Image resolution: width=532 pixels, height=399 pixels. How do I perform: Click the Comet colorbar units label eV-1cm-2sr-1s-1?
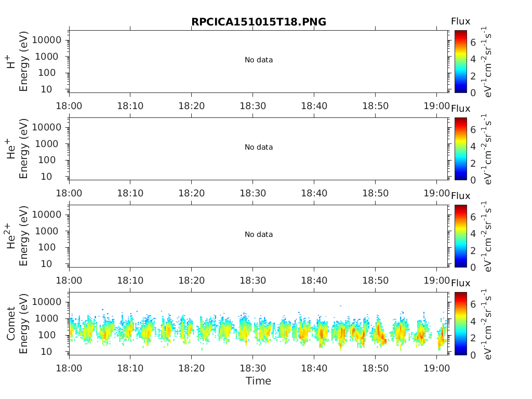[x=487, y=324]
